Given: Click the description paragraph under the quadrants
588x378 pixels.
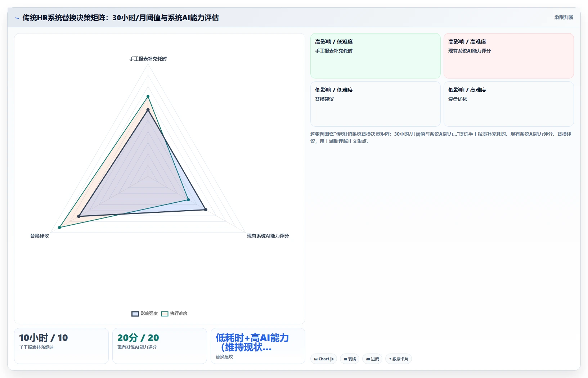Looking at the screenshot, I should click(441, 138).
